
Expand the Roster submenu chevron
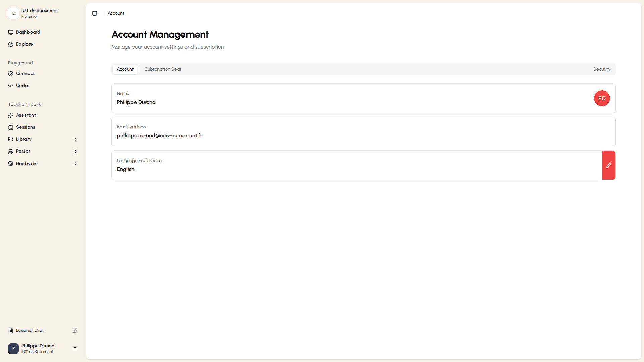[76, 152]
